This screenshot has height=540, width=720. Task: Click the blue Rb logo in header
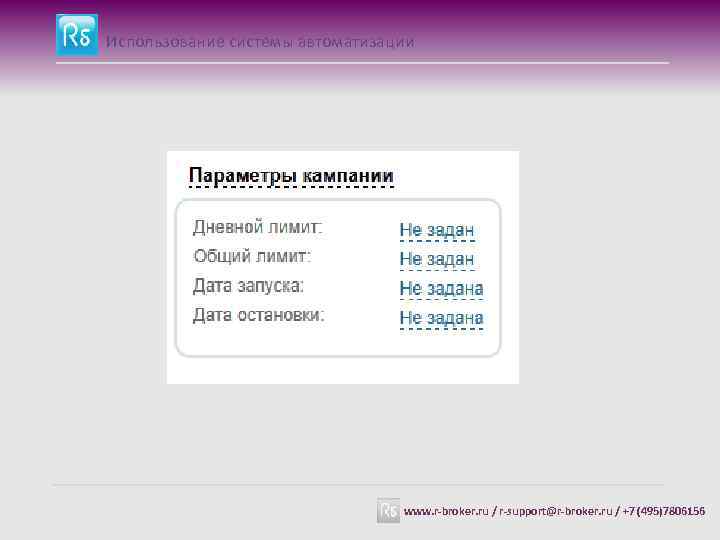[77, 35]
